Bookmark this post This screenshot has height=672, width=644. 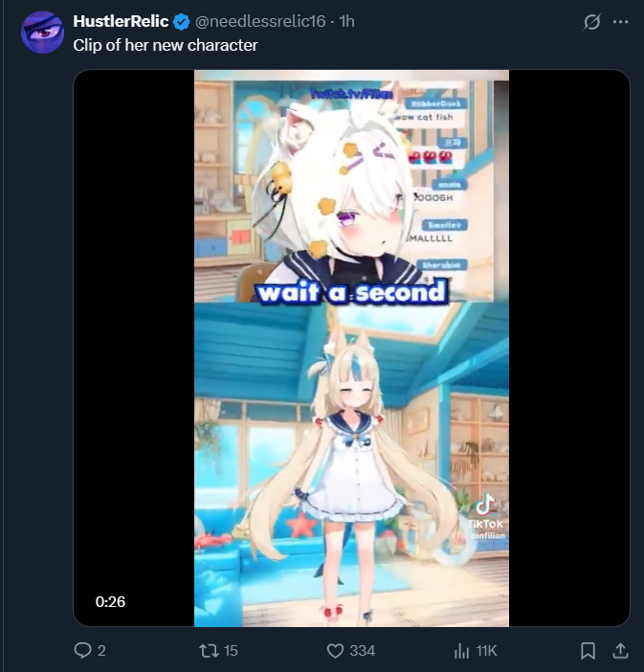pos(588,651)
